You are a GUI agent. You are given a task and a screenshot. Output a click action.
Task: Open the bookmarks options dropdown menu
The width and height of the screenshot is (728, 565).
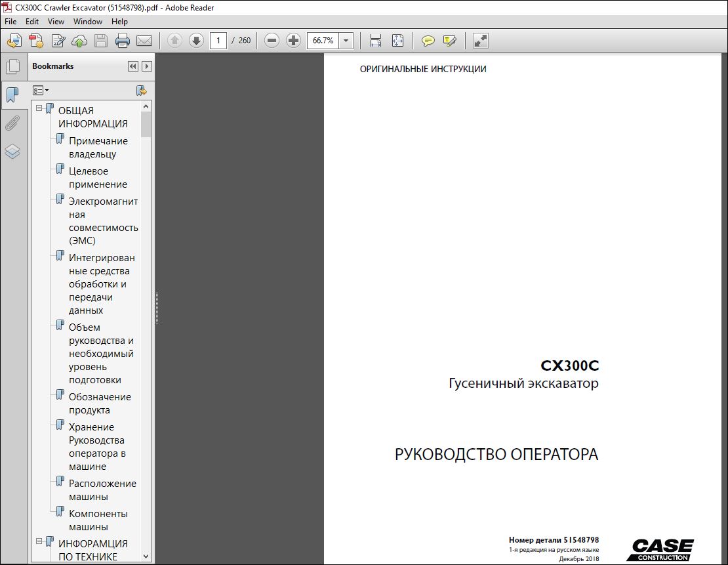pyautogui.click(x=41, y=91)
